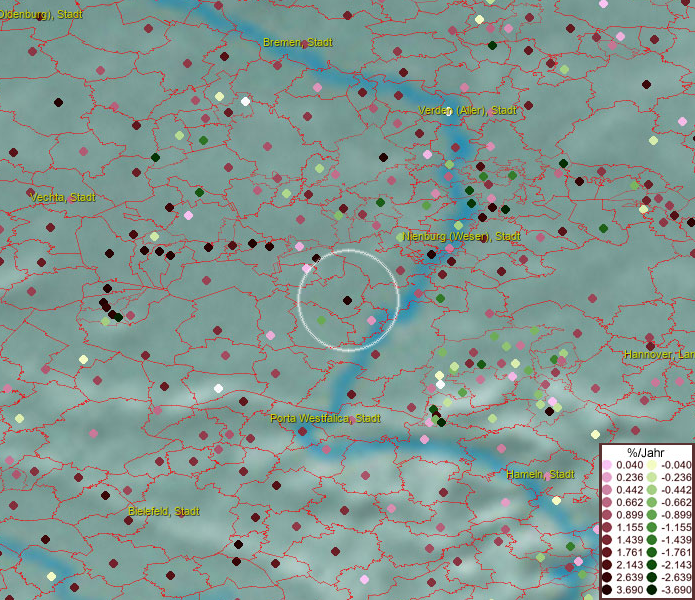
Task: Pick the 0.662 legend swatch
Action: click(607, 503)
